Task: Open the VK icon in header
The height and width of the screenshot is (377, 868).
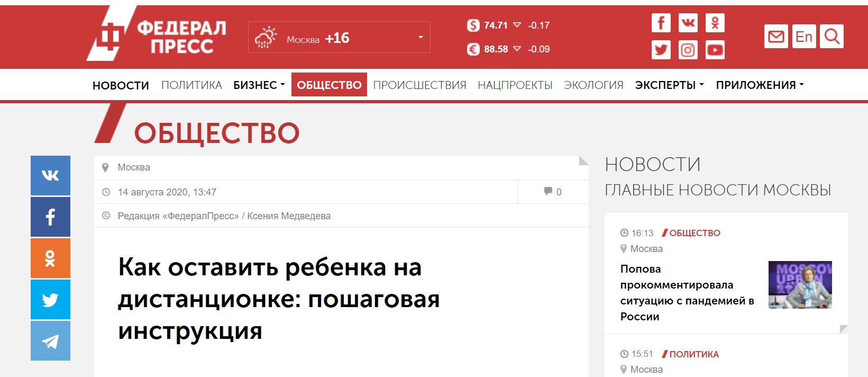Action: (688, 23)
